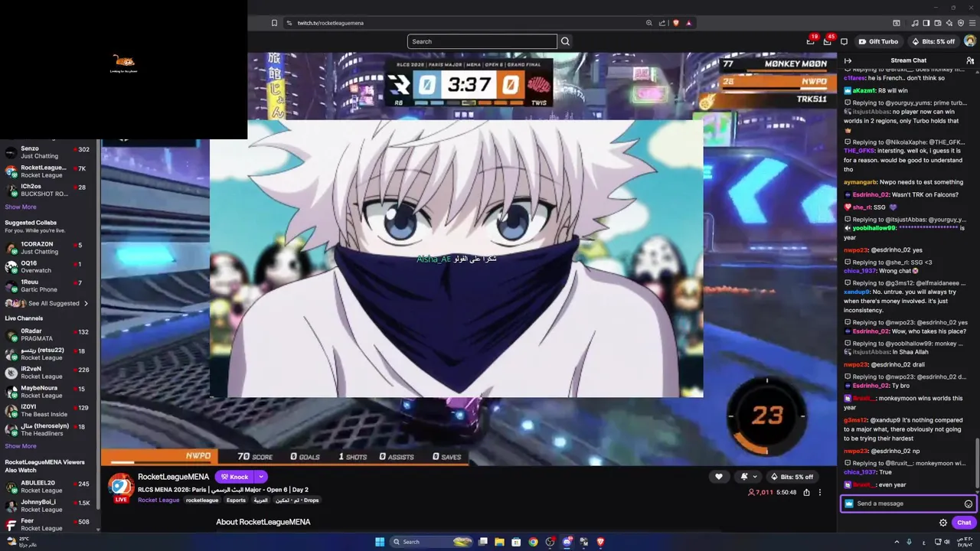Open chat settings gear icon
Image resolution: width=980 pixels, height=551 pixels.
click(943, 523)
